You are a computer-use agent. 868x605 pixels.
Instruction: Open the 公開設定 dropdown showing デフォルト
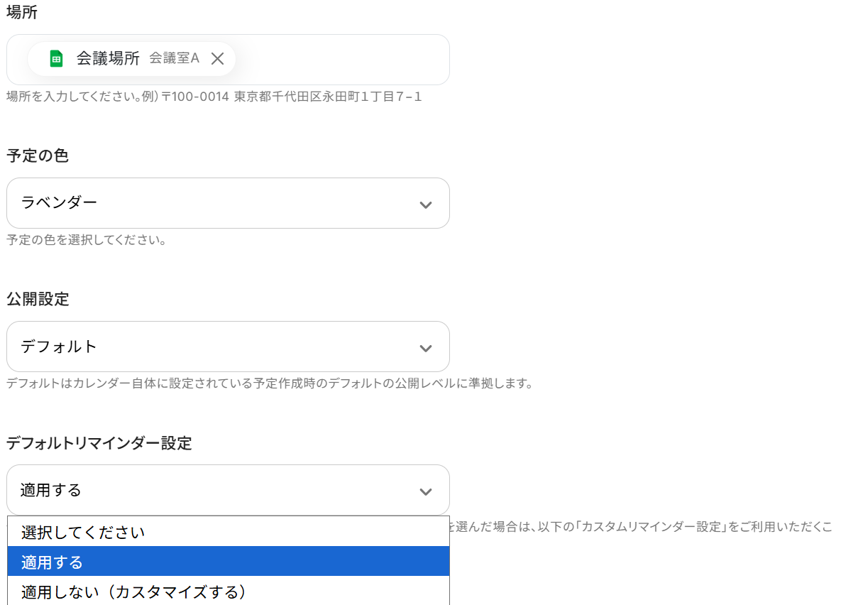[213, 347]
